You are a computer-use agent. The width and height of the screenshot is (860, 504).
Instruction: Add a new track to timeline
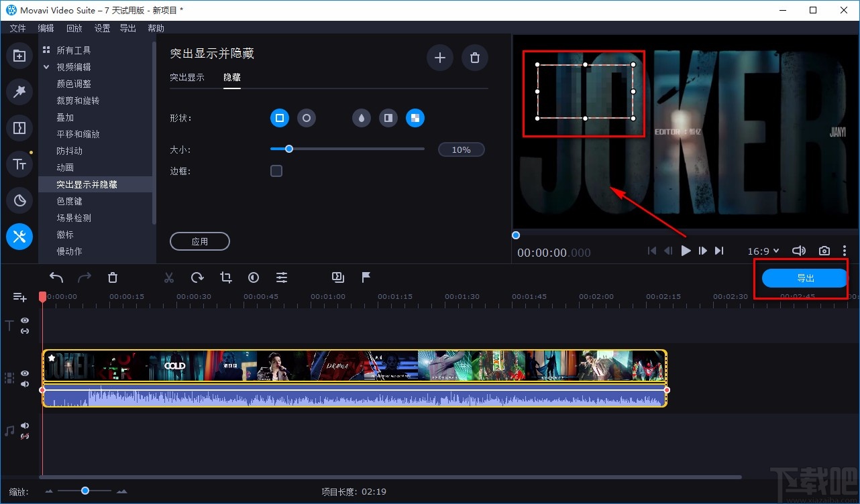pyautogui.click(x=19, y=297)
